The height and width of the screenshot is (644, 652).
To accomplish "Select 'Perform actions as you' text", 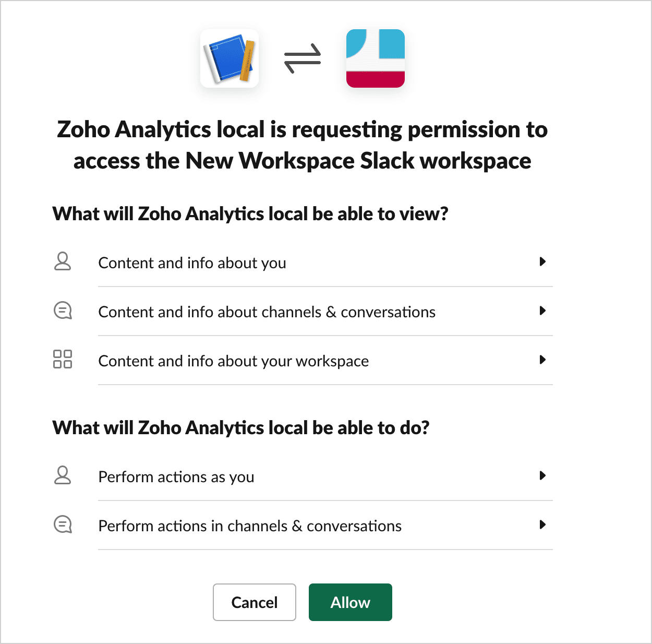I will pyautogui.click(x=176, y=477).
